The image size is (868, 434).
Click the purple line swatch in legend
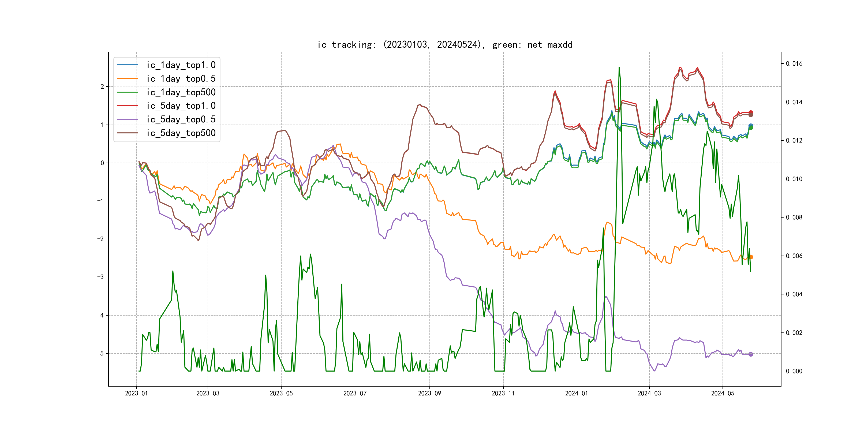(128, 119)
